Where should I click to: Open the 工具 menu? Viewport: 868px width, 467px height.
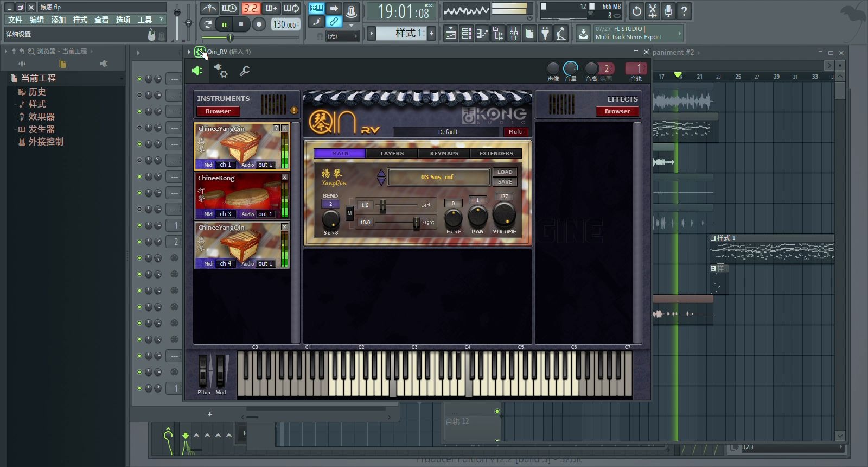pyautogui.click(x=145, y=20)
